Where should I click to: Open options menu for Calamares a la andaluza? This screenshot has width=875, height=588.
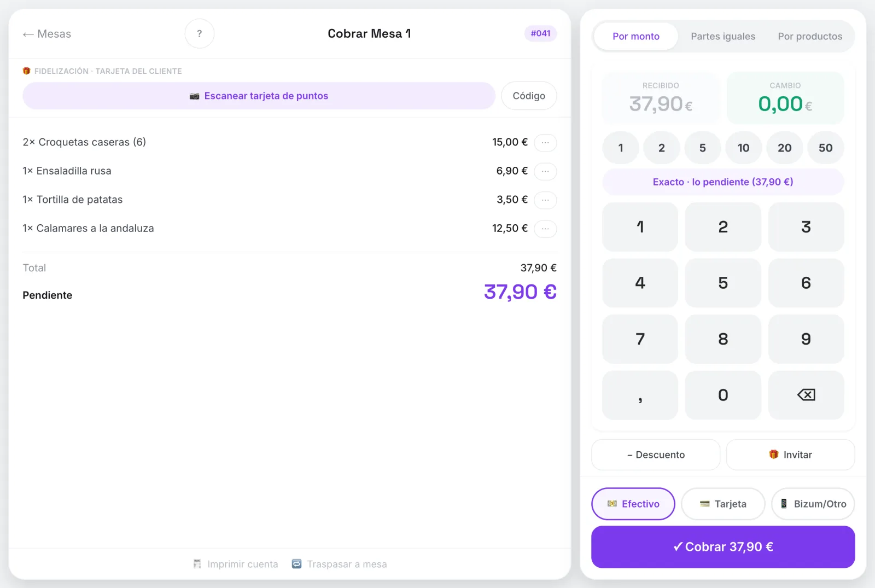click(x=545, y=229)
